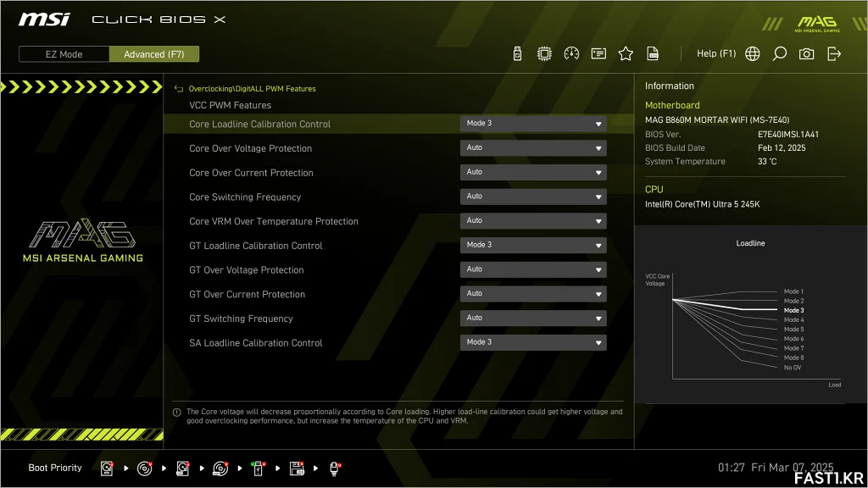Click the clock showing 01:27
This screenshot has width=868, height=488.
(x=732, y=468)
